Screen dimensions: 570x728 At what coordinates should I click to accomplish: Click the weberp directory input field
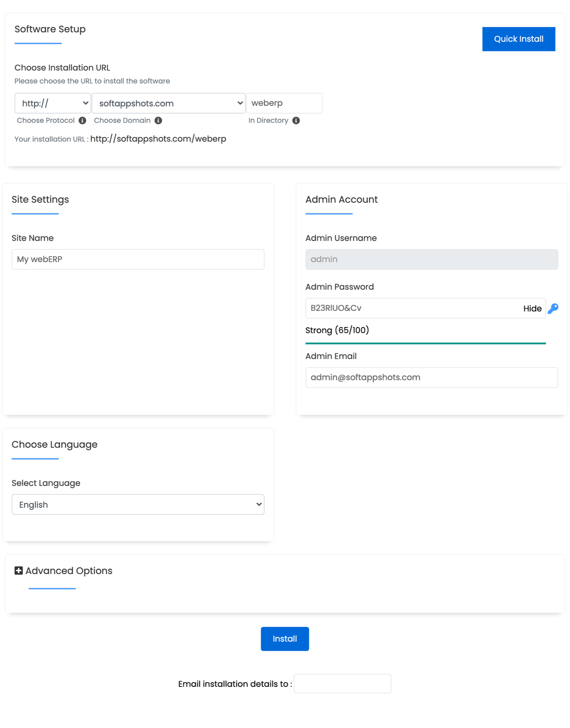coord(284,103)
